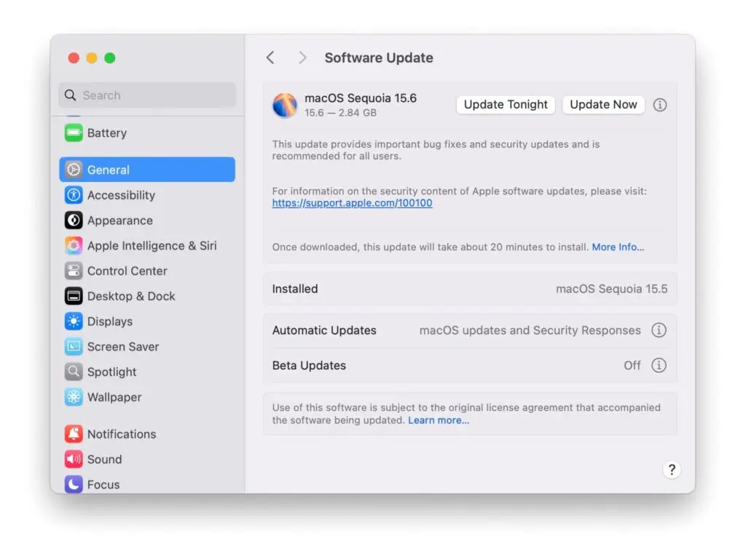This screenshot has height=560, width=746.
Task: Click the Displays sidebar icon
Action: (74, 321)
